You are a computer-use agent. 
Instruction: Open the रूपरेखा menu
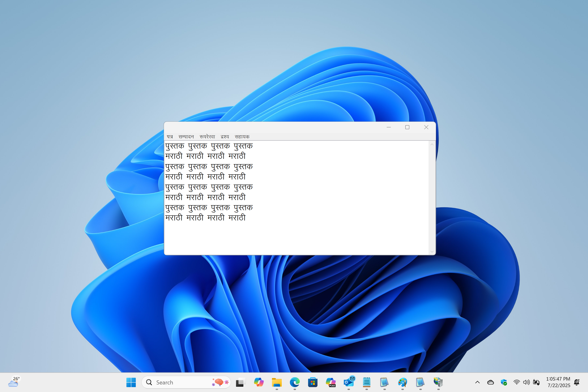pos(207,137)
